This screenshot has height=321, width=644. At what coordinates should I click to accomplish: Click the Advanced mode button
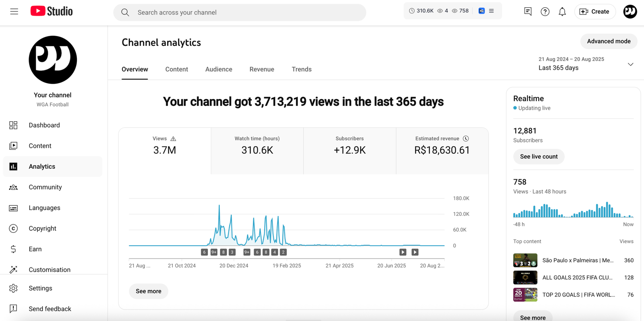(x=608, y=41)
